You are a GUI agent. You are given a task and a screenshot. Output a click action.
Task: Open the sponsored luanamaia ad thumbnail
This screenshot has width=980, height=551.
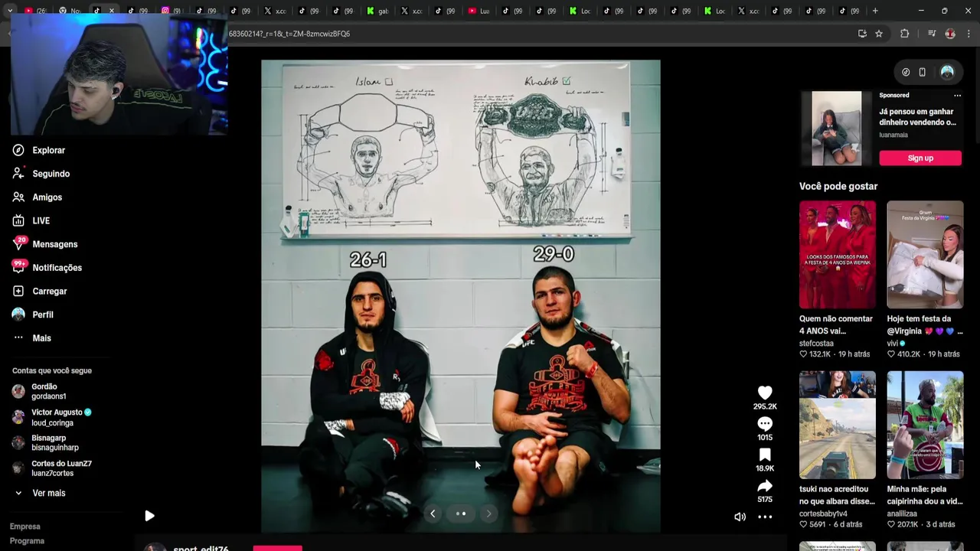[x=836, y=129]
